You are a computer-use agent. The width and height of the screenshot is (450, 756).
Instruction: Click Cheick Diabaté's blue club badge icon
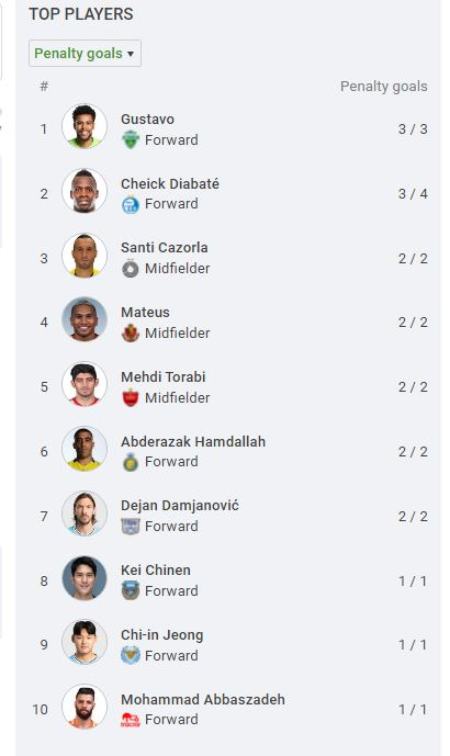coord(130,204)
